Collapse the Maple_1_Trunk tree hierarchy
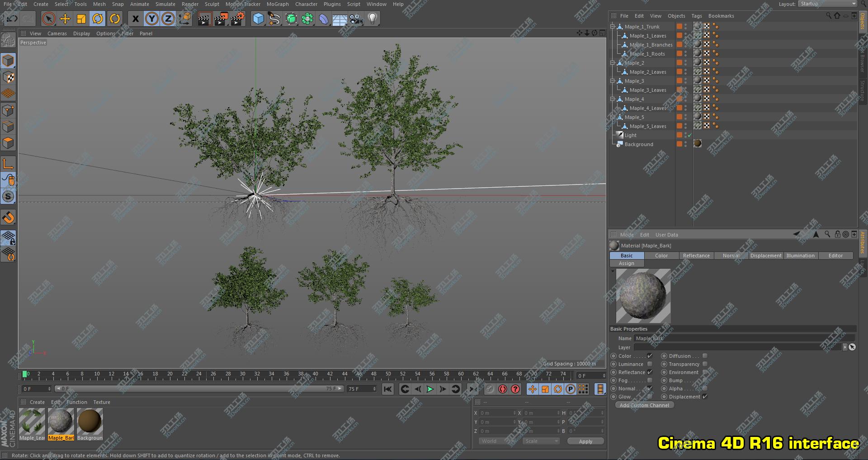 pyautogui.click(x=613, y=27)
